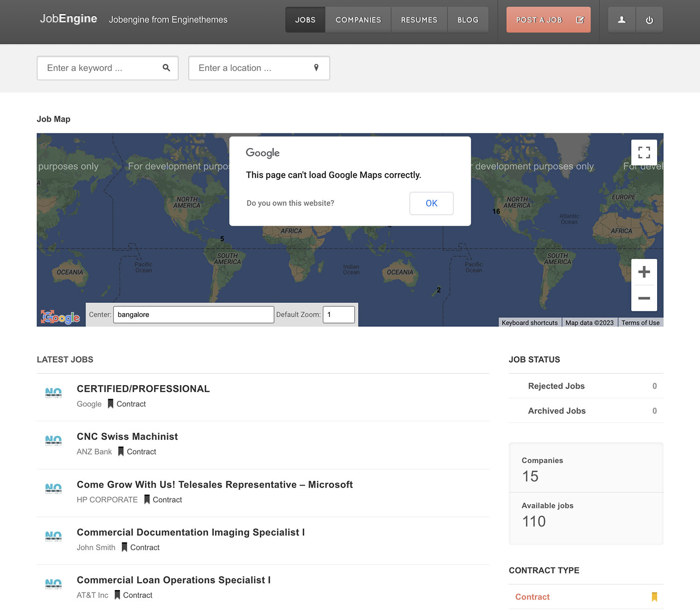The image size is (700, 611).
Task: Open CERTIFIED/PROFESSIONAL job listing
Action: tap(143, 389)
